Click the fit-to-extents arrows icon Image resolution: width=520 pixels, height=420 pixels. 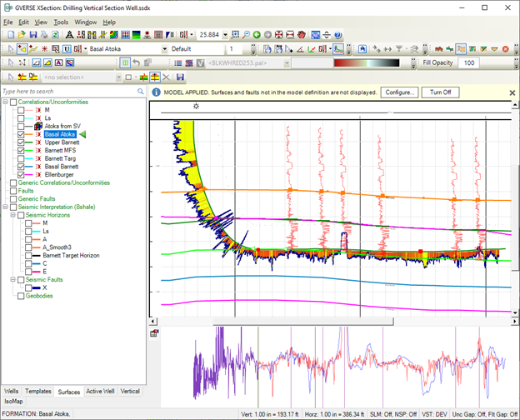279,34
